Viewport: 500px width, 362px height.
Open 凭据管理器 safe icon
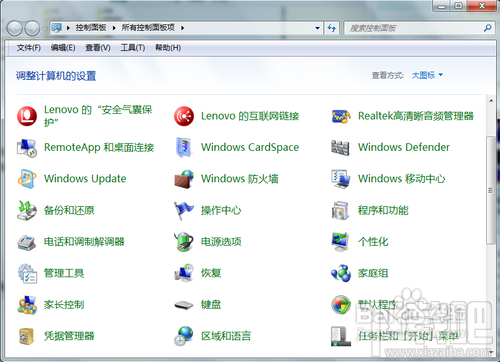coord(26,336)
